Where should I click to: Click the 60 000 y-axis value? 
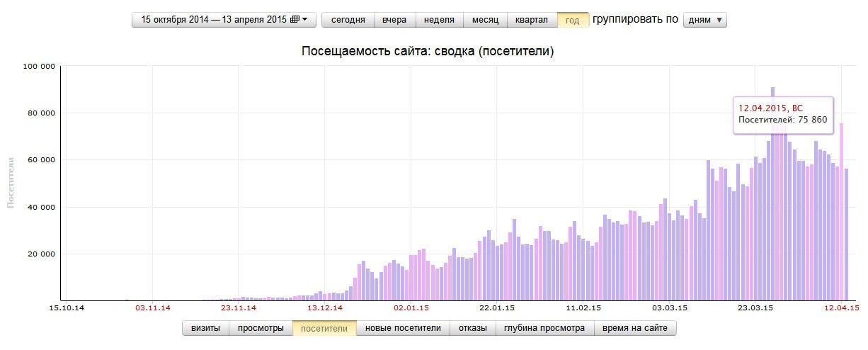pos(42,160)
